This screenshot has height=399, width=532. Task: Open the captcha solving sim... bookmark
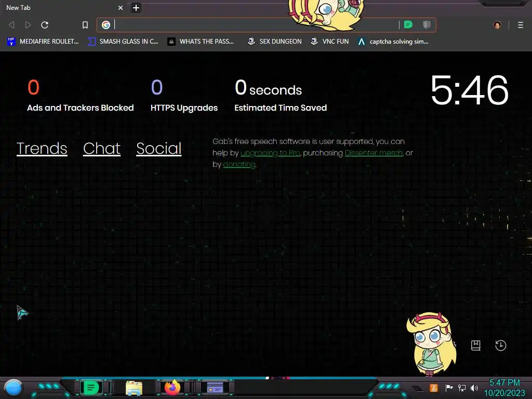(393, 42)
